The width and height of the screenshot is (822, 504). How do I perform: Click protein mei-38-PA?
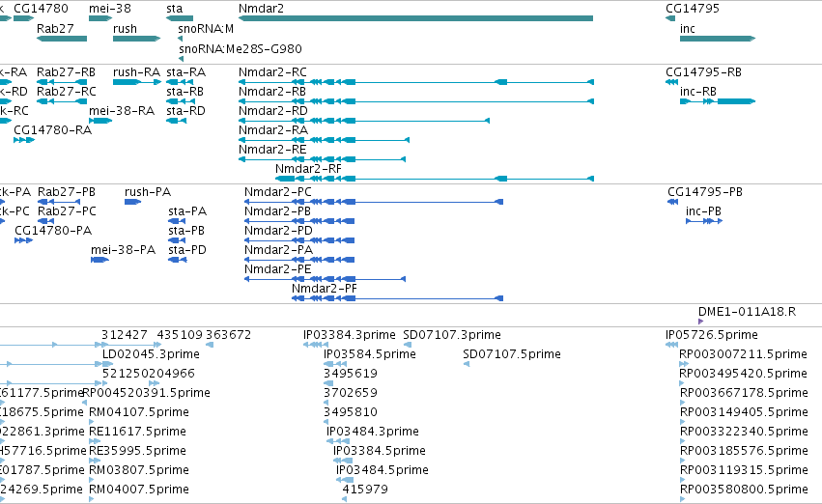click(x=99, y=260)
